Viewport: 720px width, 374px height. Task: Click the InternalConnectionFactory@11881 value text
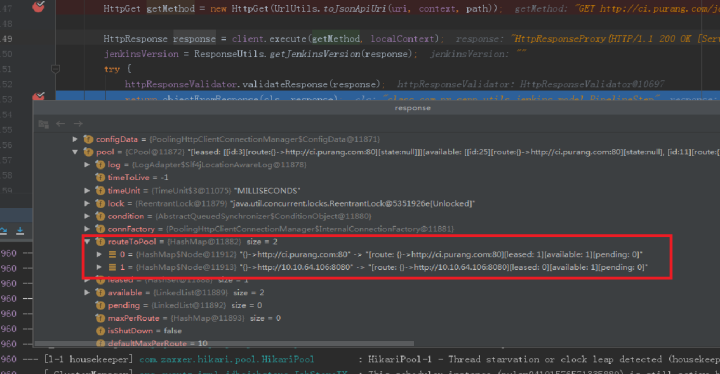tap(310, 229)
